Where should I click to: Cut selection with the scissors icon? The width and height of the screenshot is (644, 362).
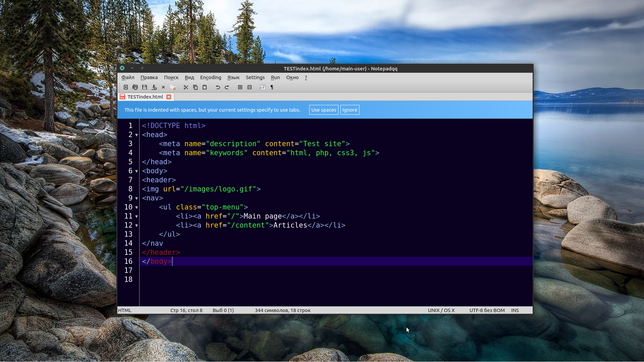186,87
